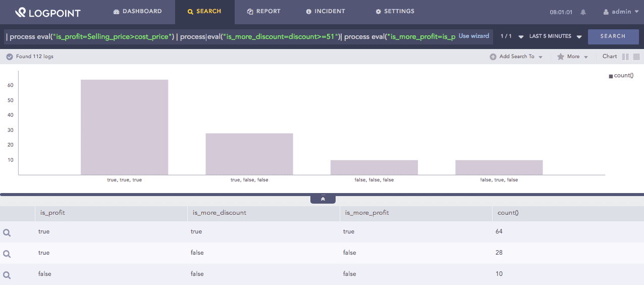Click the first chart layout icon beside Chart
Screen dimensions: 644x285
coord(625,57)
